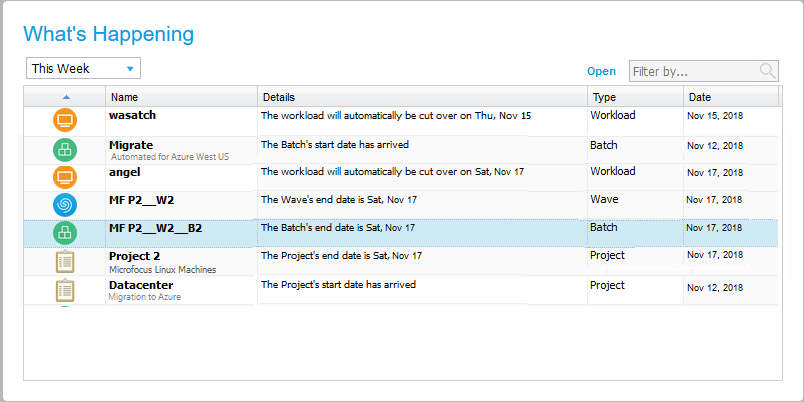
Task: Click the project icon beside Project 2
Action: [65, 262]
